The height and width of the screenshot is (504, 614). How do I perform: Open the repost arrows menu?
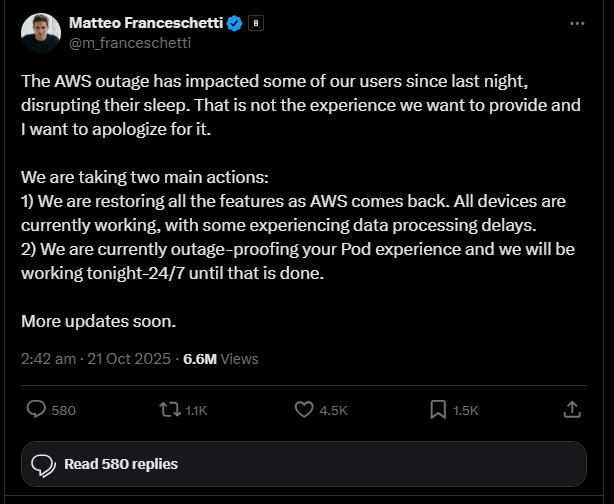pos(170,410)
